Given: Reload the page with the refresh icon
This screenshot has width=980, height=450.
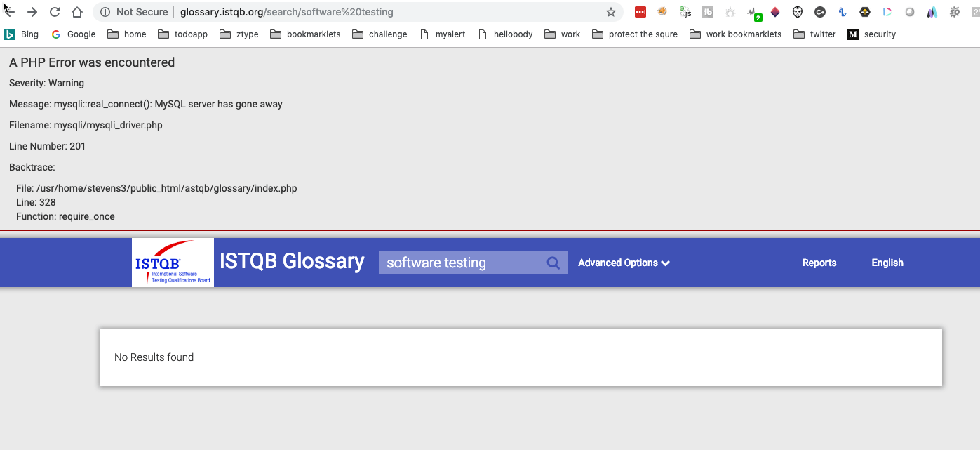Looking at the screenshot, I should (x=55, y=12).
